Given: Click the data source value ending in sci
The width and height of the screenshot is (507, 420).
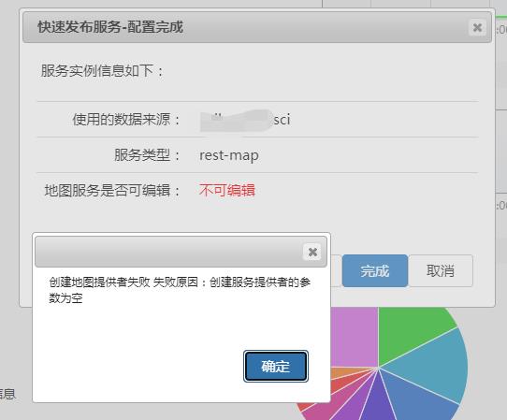Looking at the screenshot, I should [x=245, y=120].
